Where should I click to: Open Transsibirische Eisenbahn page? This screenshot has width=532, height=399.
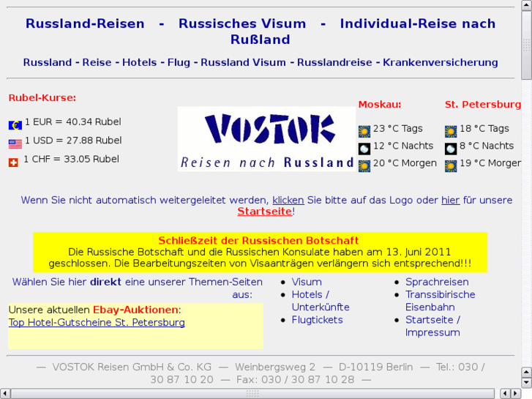(x=440, y=301)
